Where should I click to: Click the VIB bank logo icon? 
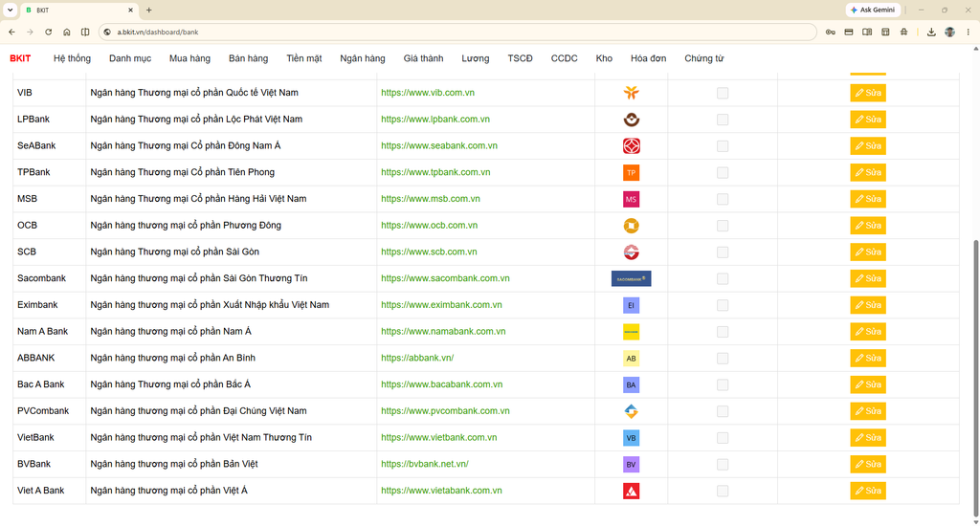pos(632,93)
